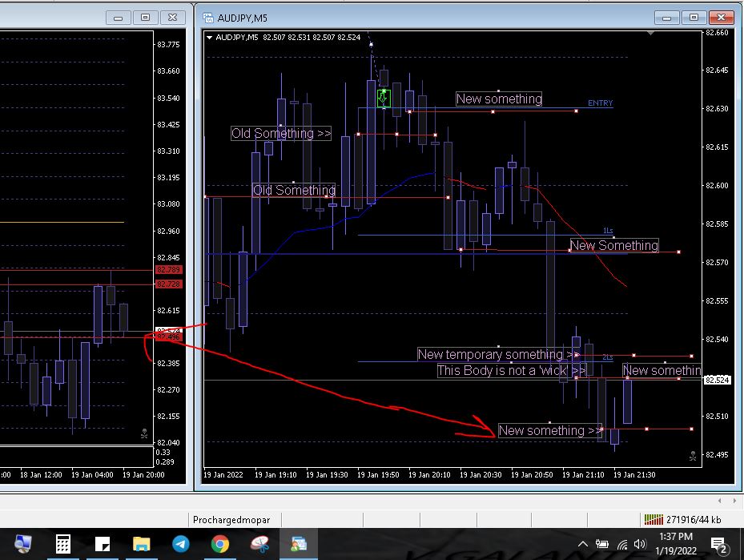Image resolution: width=744 pixels, height=560 pixels.
Task: Select the 'Old Something' label near 82.600
Action: point(294,190)
